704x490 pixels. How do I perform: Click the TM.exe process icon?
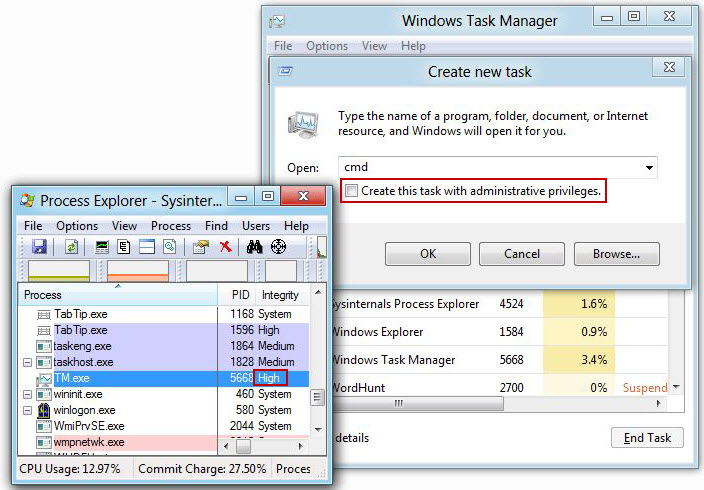coord(44,379)
